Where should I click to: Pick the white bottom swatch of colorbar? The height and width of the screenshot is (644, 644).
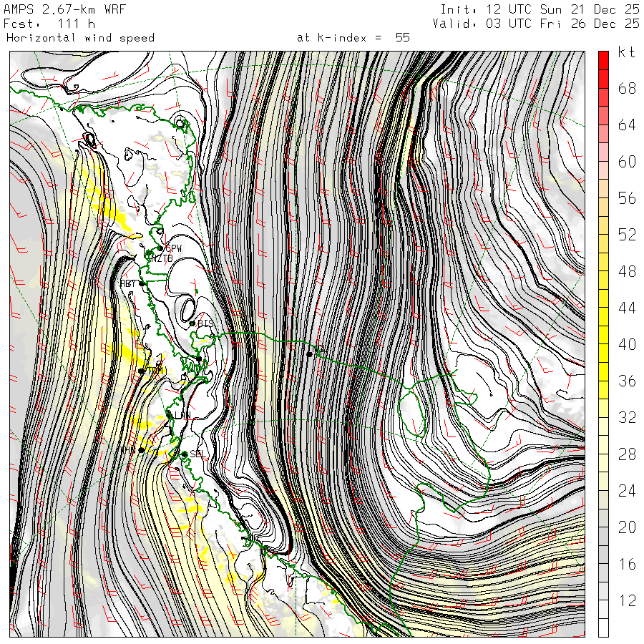click(603, 628)
